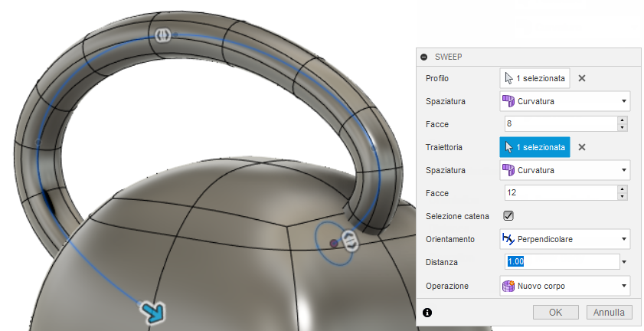The image size is (644, 331).
Task: Confirm the sweep with OK
Action: (556, 313)
